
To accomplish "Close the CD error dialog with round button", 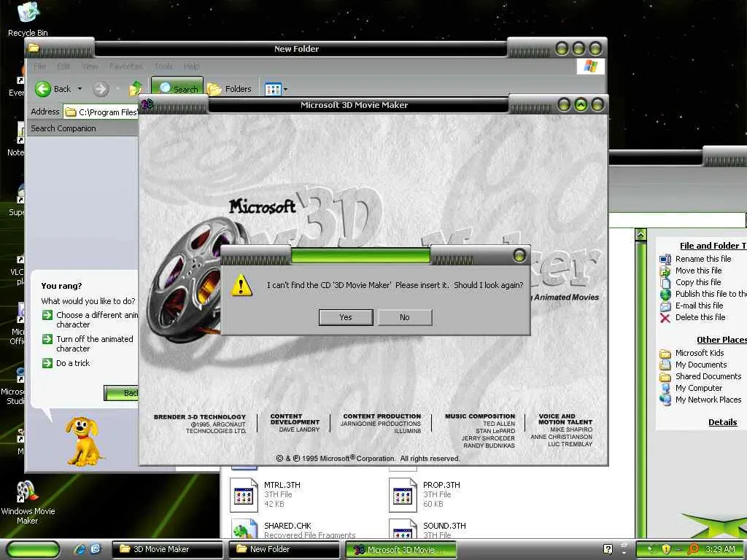I will point(519,256).
